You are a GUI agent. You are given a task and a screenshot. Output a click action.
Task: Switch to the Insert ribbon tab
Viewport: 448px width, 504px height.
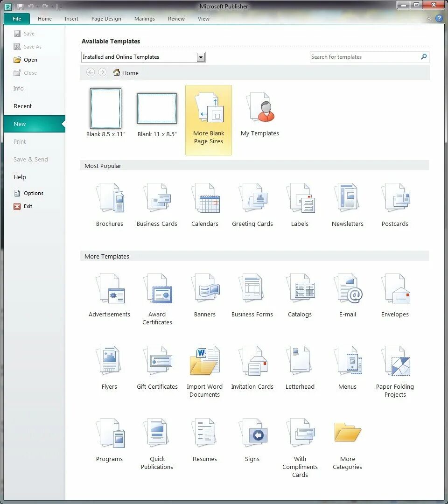(x=71, y=19)
